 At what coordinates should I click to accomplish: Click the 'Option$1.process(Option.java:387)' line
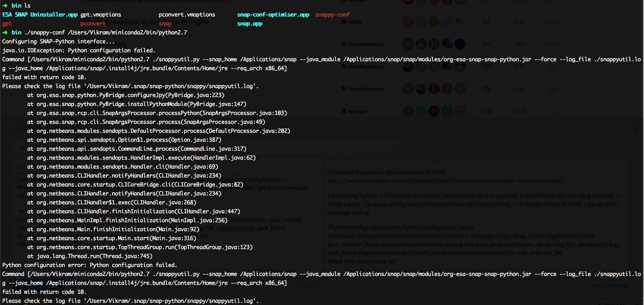[x=124, y=140]
